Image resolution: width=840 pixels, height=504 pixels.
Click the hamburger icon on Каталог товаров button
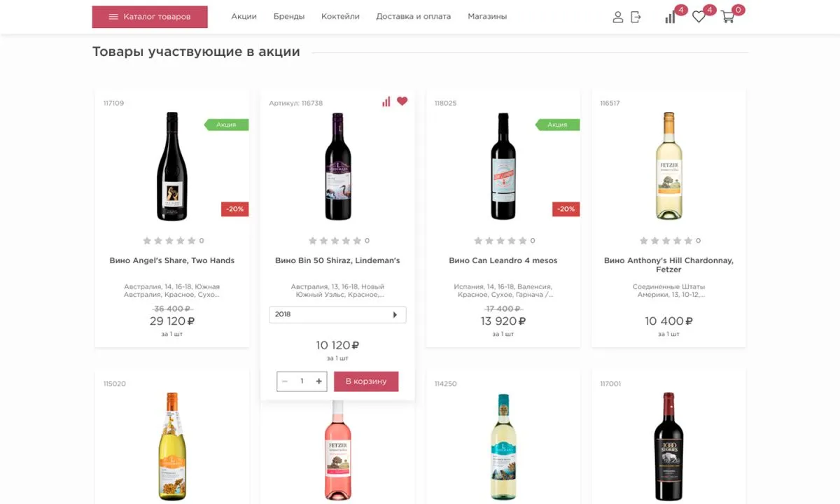point(113,16)
